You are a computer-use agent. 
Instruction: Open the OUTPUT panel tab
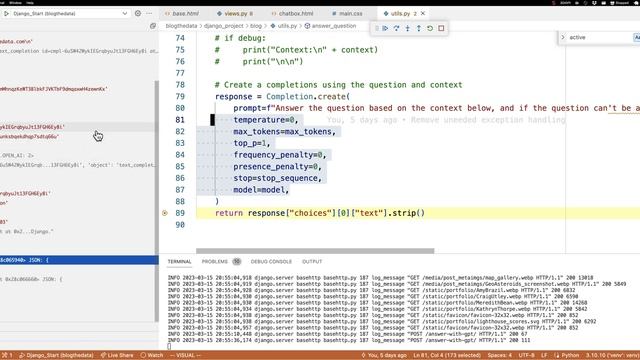click(x=312, y=262)
